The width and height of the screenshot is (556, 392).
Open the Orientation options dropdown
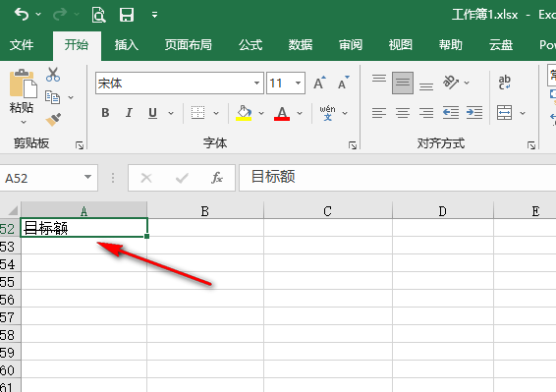click(467, 83)
